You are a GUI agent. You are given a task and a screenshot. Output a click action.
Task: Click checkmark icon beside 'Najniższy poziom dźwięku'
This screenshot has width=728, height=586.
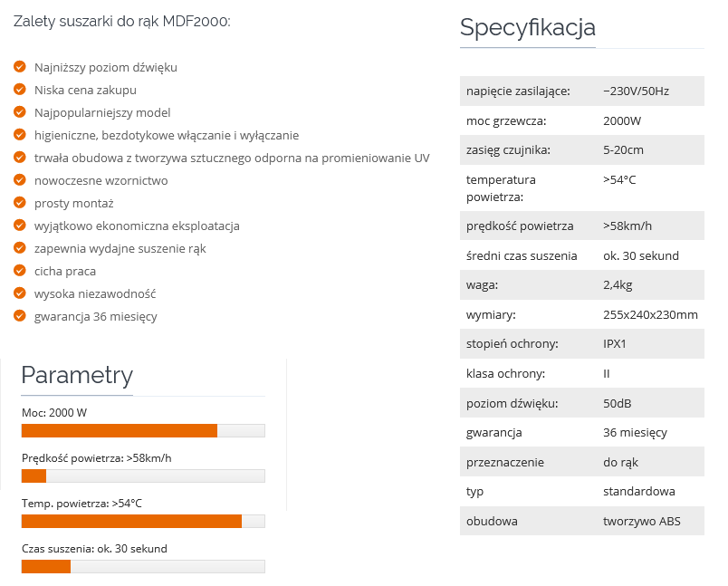point(20,67)
